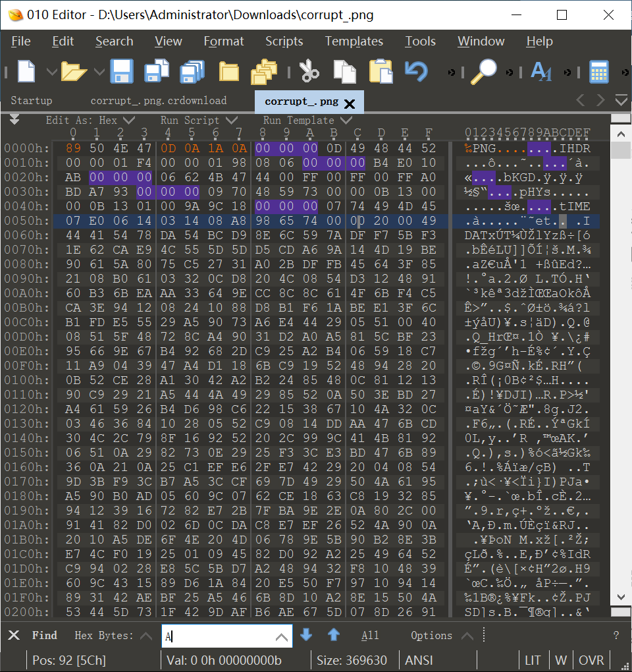Screen dimensions: 632x672
Task: Expand the Open file dropdown arrow
Action: click(x=99, y=72)
